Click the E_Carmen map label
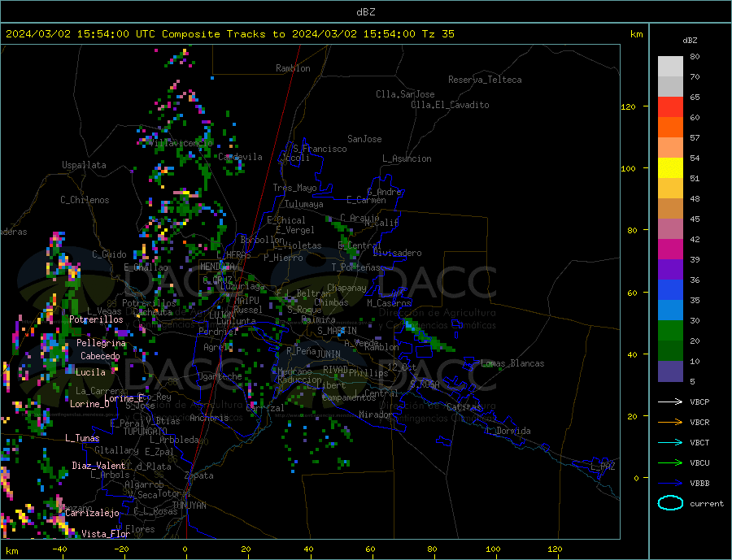The width and height of the screenshot is (732, 560). pyautogui.click(x=366, y=201)
